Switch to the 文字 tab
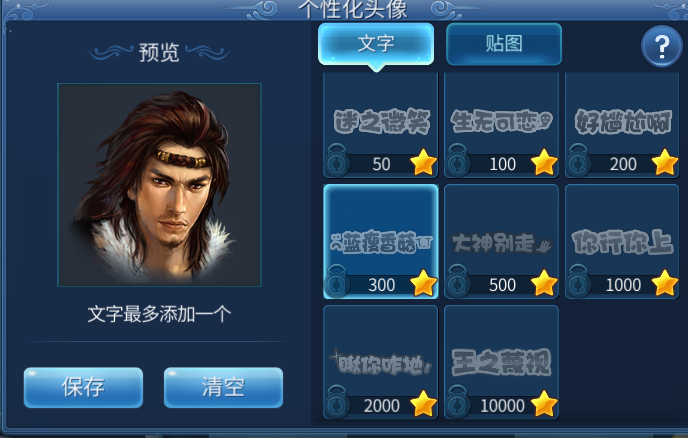The height and width of the screenshot is (438, 688). pyautogui.click(x=376, y=44)
